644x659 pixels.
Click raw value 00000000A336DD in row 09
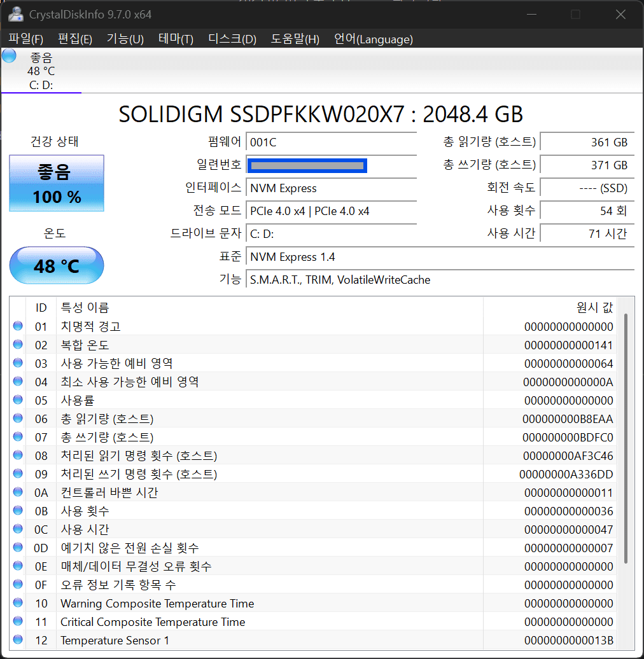[x=566, y=475]
